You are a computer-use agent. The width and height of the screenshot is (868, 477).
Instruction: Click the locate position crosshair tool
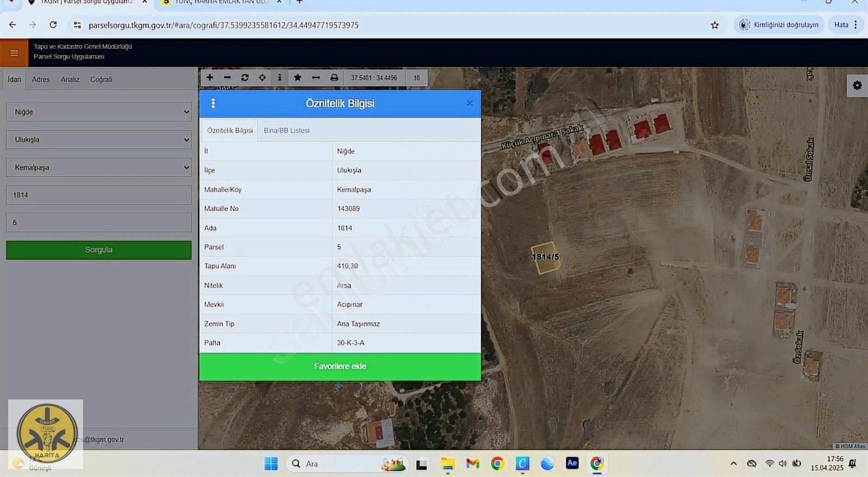click(x=262, y=78)
